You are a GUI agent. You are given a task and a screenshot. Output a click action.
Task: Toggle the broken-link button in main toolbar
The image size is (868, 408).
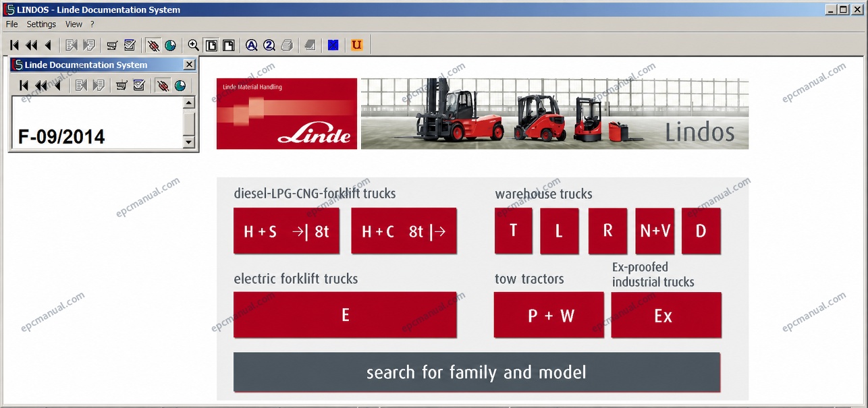click(153, 45)
